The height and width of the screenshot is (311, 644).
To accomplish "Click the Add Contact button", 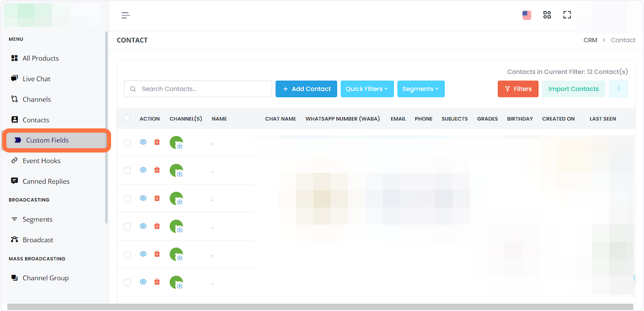I will coord(306,89).
